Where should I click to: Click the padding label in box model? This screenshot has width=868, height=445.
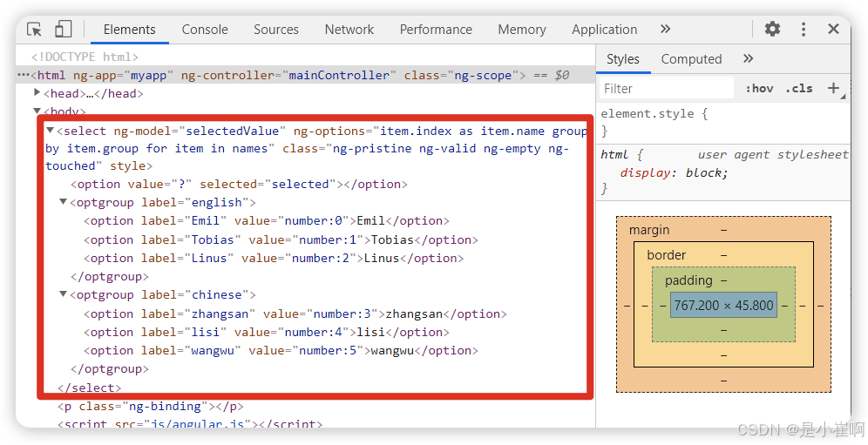(x=688, y=280)
